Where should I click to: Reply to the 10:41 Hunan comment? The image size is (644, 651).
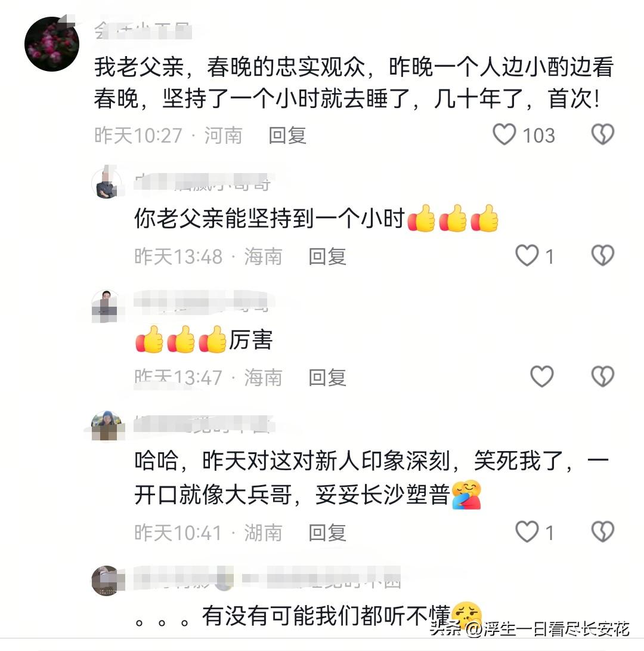327,533
